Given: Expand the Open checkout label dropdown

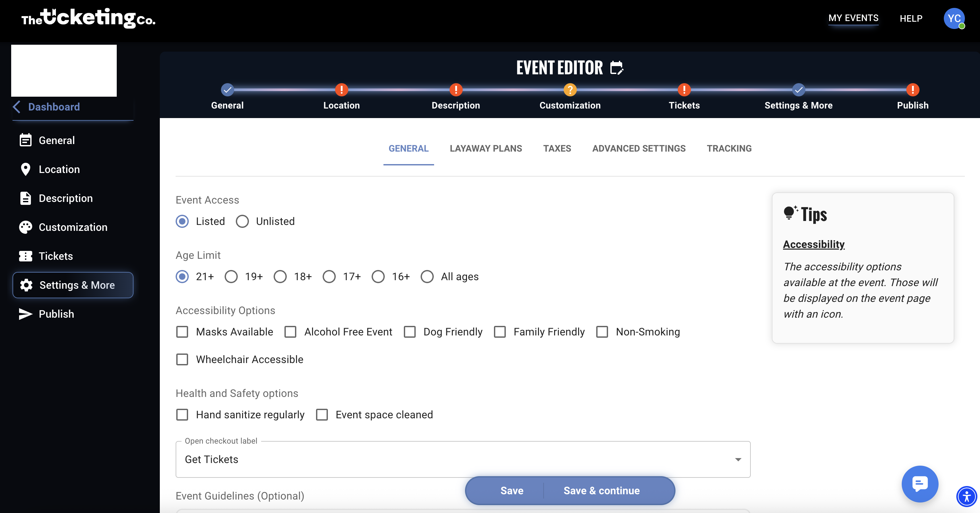Looking at the screenshot, I should coord(738,459).
